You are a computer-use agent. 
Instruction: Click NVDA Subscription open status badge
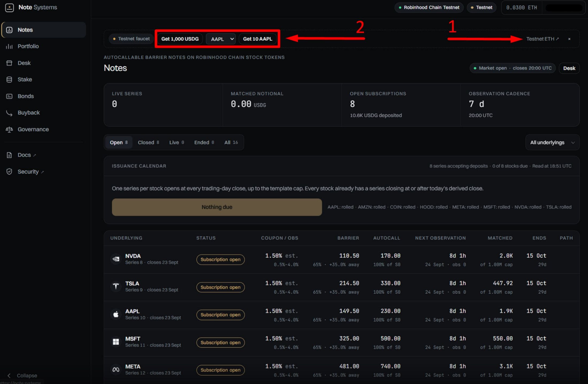(x=220, y=260)
